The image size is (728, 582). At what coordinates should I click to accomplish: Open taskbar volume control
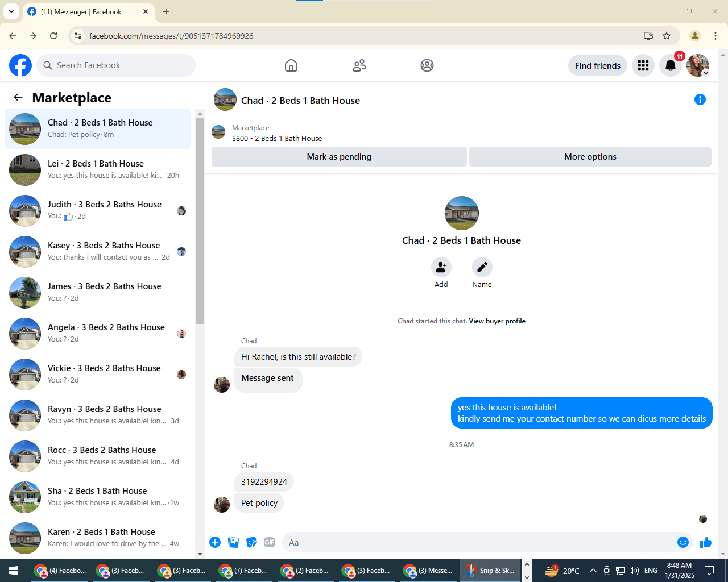pos(634,571)
